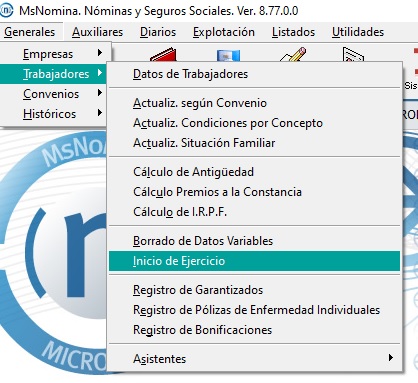The image size is (418, 383).
Task: Click the pencil toolbar icon
Action: 293,55
